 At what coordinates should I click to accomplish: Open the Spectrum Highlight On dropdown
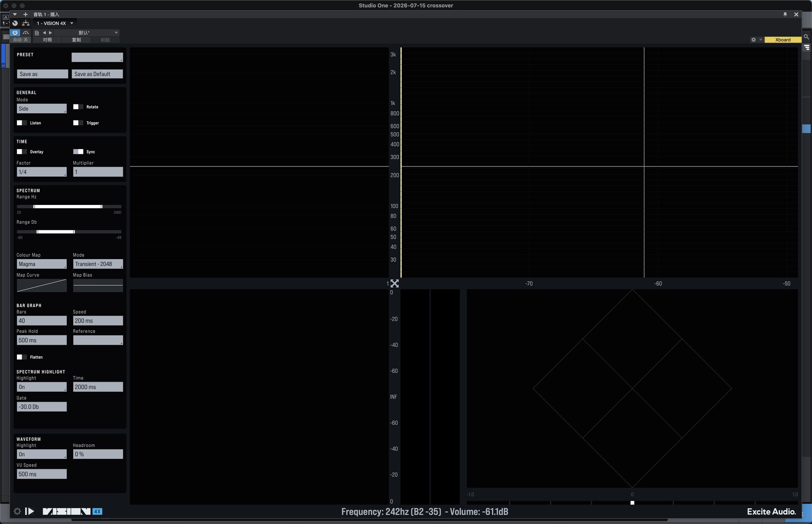[41, 387]
